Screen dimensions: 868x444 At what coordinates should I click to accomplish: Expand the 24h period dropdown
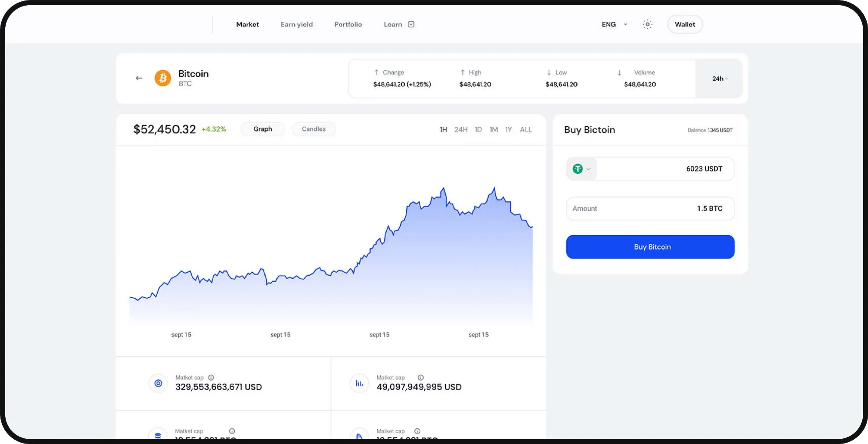click(x=720, y=79)
